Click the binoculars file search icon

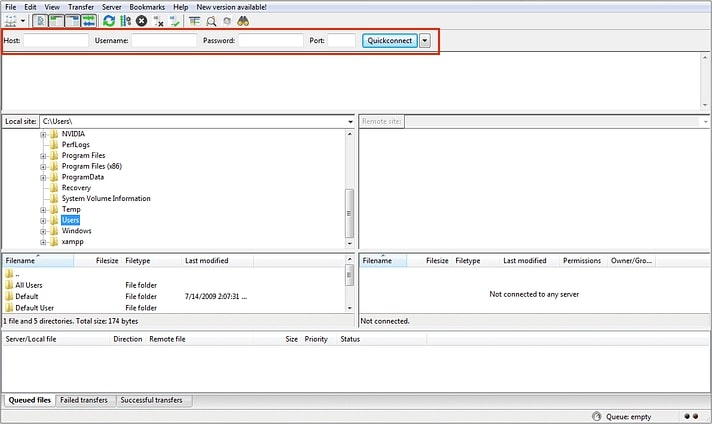pyautogui.click(x=243, y=21)
